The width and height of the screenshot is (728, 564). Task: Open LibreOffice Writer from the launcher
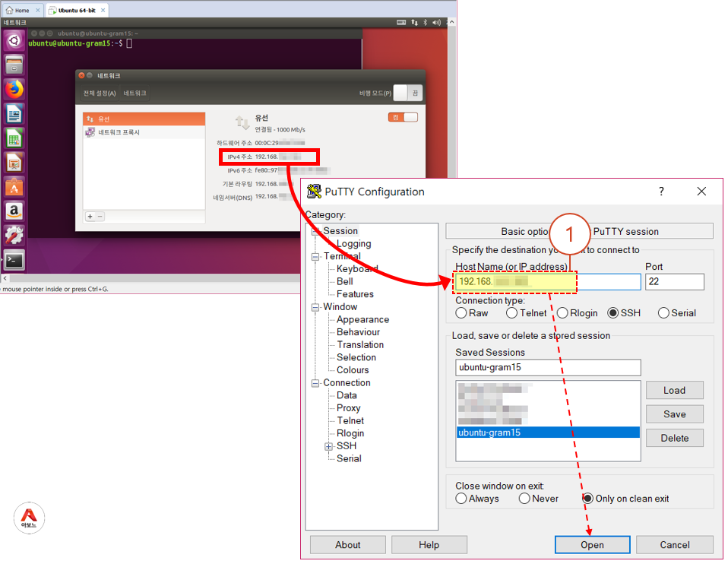(14, 114)
